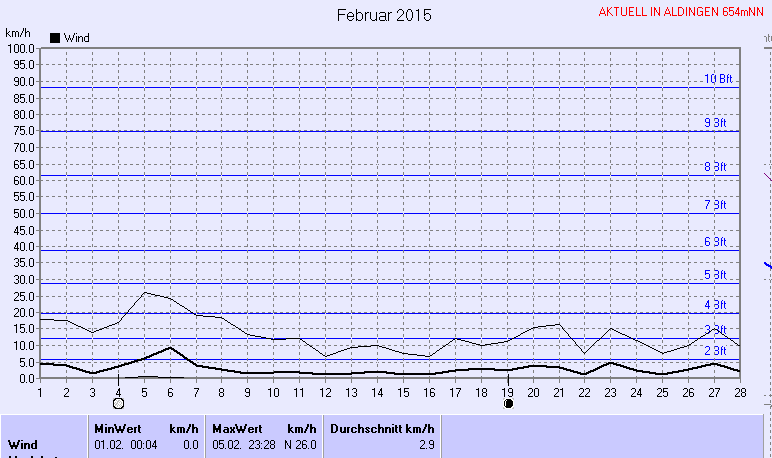Open the AKTUELL IN ALDINGEN 654mNN link
Image resolution: width=772 pixels, height=458 pixels.
pos(681,12)
